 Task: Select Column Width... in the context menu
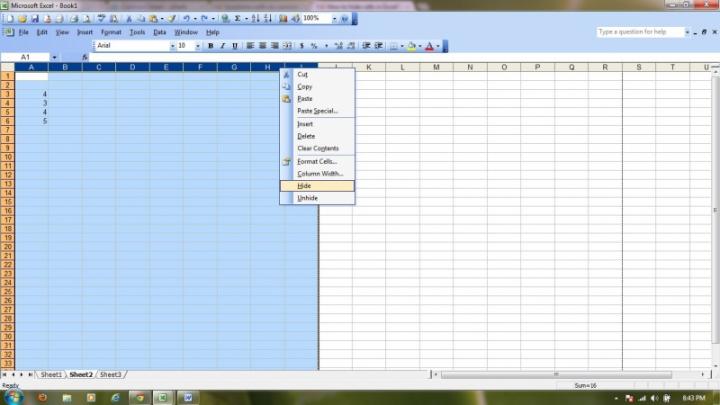coord(320,174)
